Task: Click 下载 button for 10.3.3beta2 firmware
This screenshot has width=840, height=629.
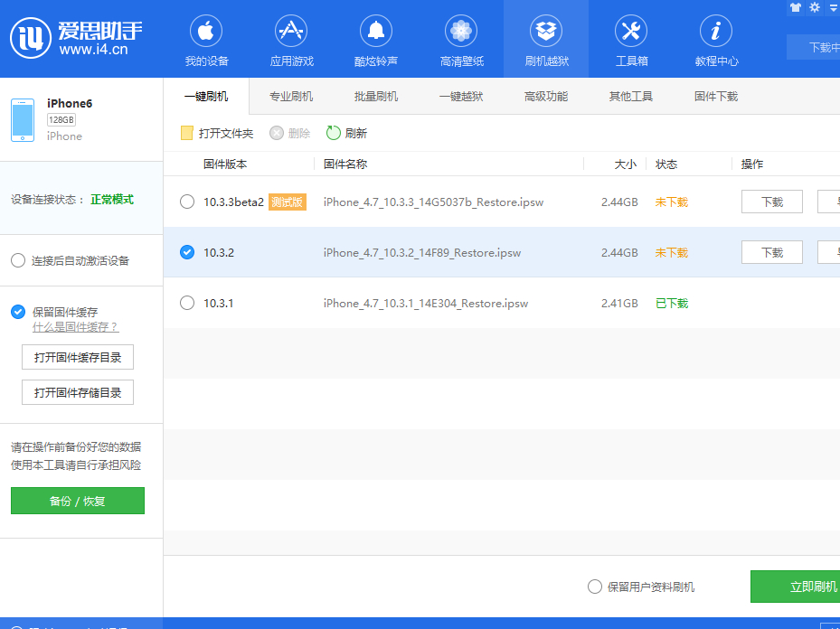Action: (772, 202)
